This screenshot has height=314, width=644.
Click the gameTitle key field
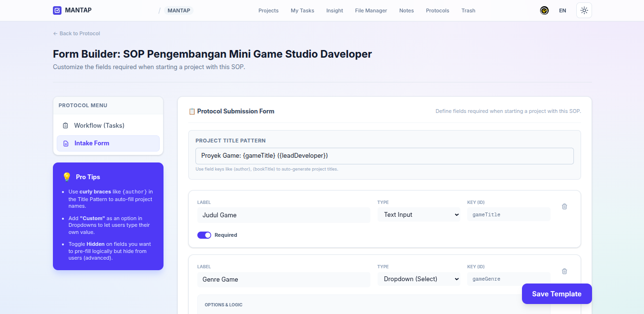tap(509, 214)
